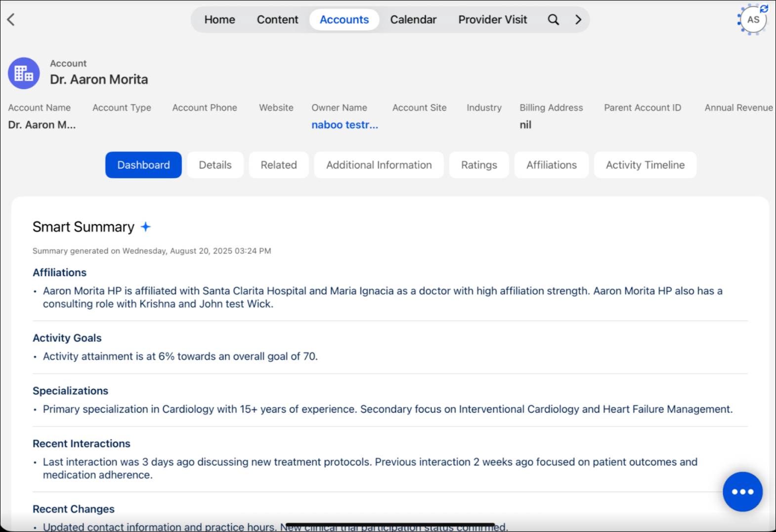Click the Santa Clarita Hospital affiliation text

pyautogui.click(x=383, y=297)
